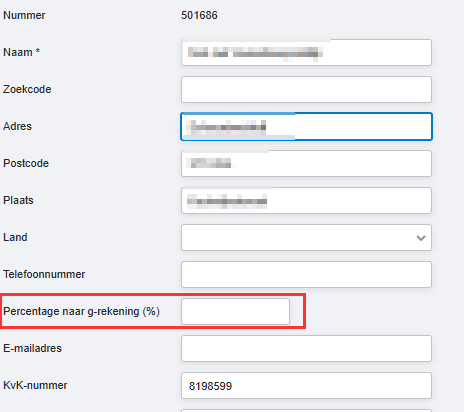464x412 pixels.
Task: Click into the empty Zoekcode field
Action: coord(306,90)
